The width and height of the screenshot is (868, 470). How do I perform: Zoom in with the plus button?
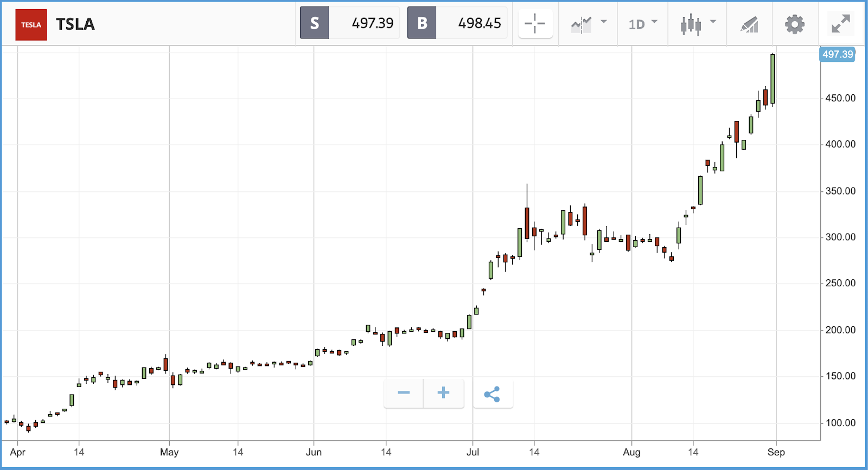click(x=443, y=393)
